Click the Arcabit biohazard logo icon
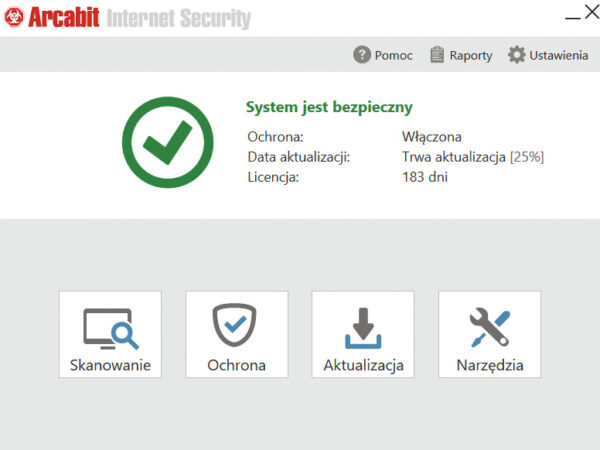 [x=15, y=17]
